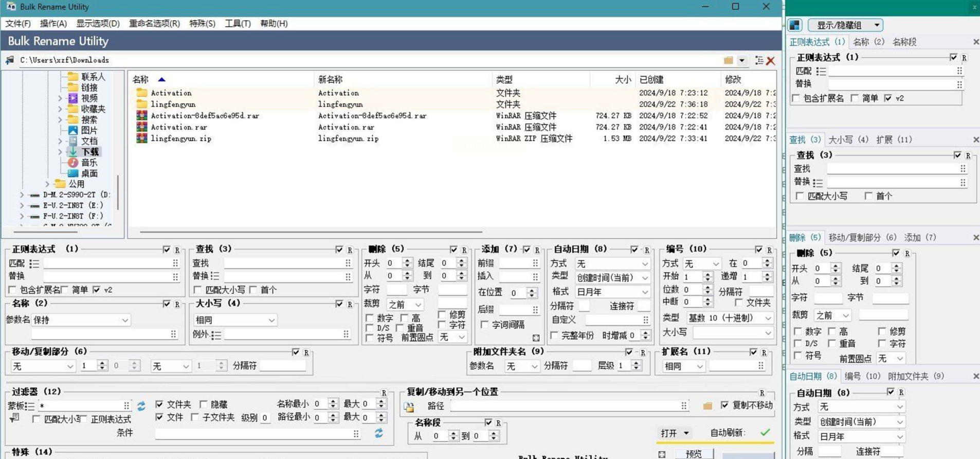Click the 打开 button
980x459 pixels.
pyautogui.click(x=674, y=433)
